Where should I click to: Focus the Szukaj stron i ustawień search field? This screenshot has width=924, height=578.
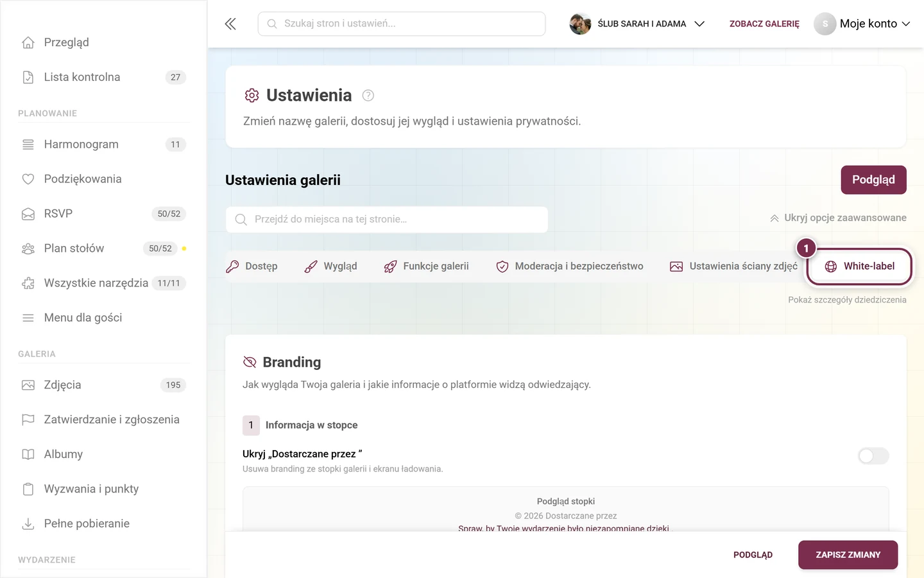pos(402,24)
